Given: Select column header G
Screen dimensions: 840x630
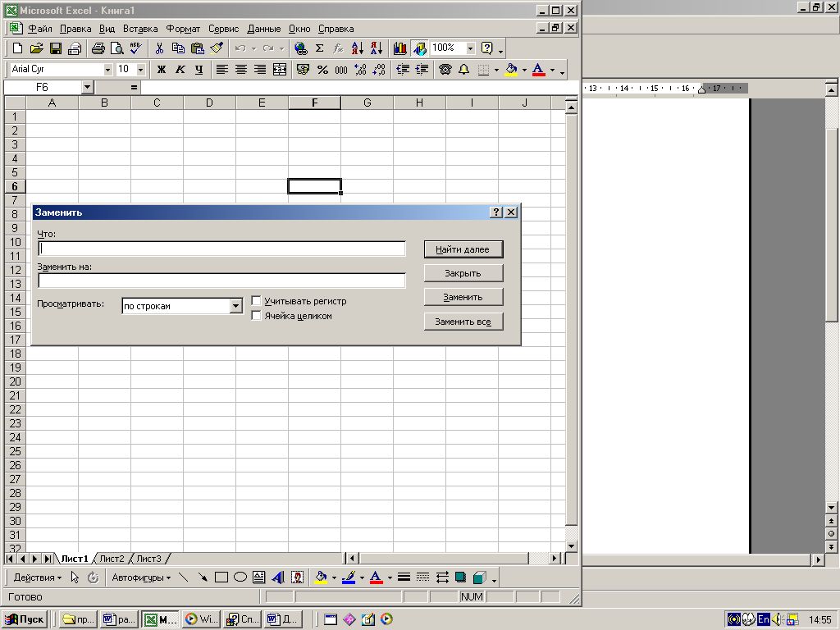Looking at the screenshot, I should 367,103.
